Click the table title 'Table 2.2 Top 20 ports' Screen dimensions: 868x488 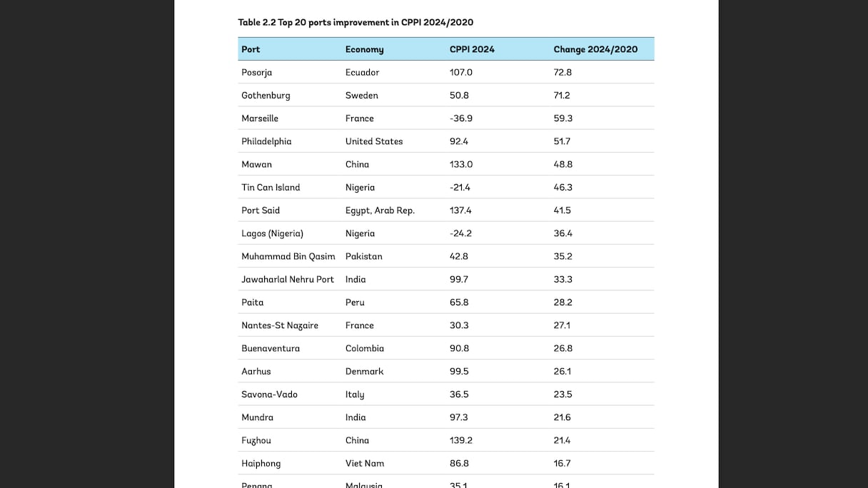355,22
